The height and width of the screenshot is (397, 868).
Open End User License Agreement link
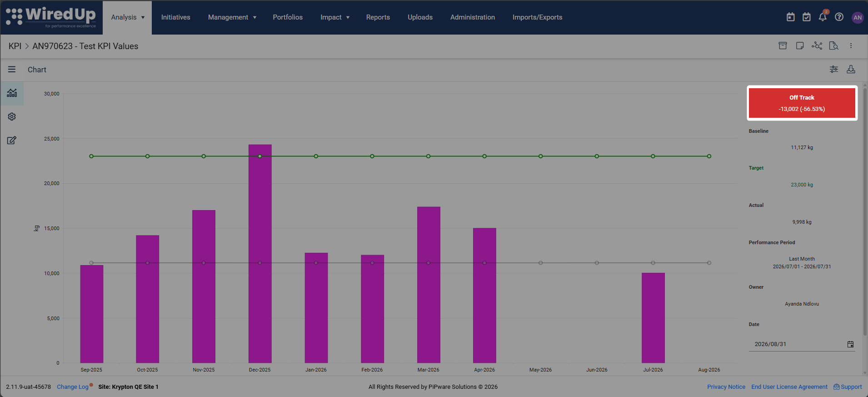(789, 387)
